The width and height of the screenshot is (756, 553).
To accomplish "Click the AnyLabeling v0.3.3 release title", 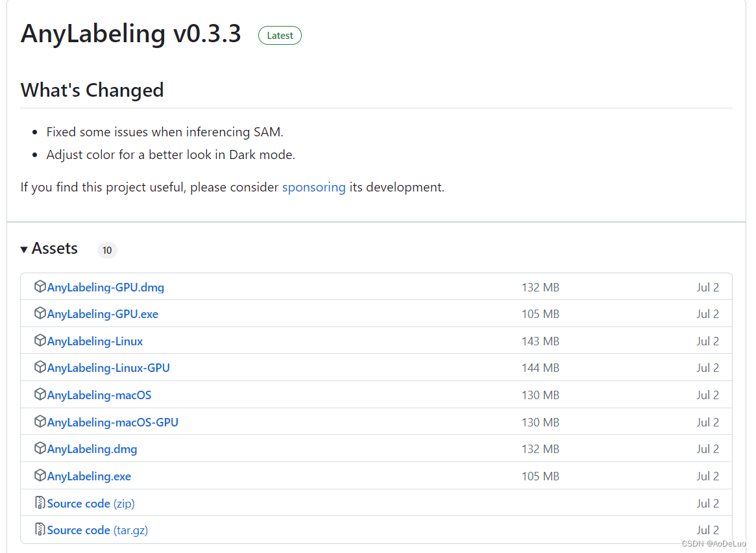I will point(130,34).
